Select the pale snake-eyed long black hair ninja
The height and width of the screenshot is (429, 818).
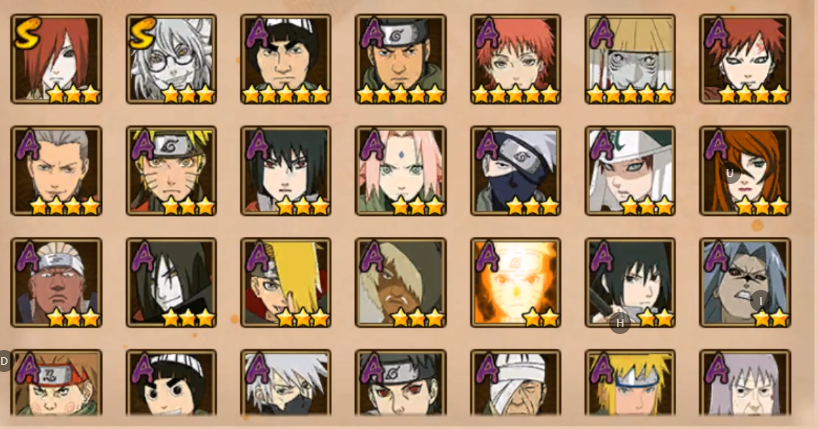pyautogui.click(x=171, y=282)
